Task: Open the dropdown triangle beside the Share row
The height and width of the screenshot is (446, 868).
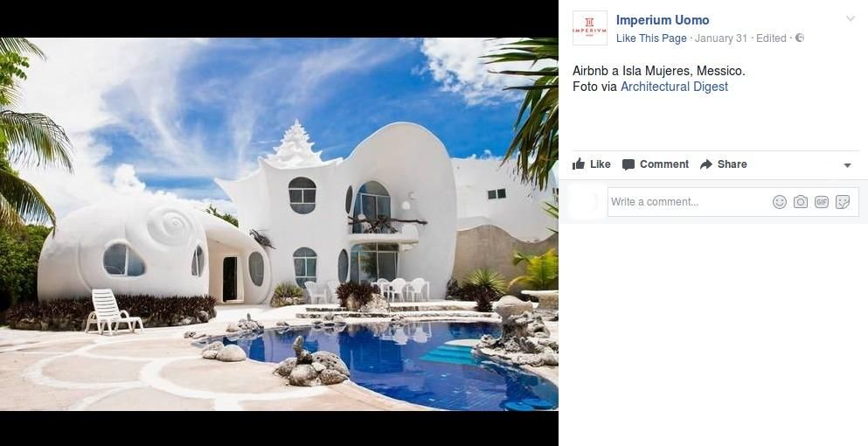Action: click(847, 165)
